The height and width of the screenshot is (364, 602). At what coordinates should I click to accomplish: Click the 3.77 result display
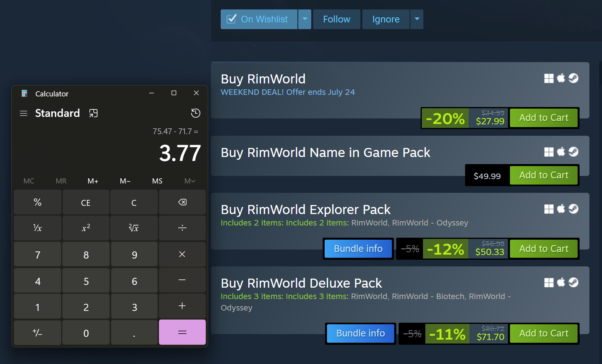(180, 153)
